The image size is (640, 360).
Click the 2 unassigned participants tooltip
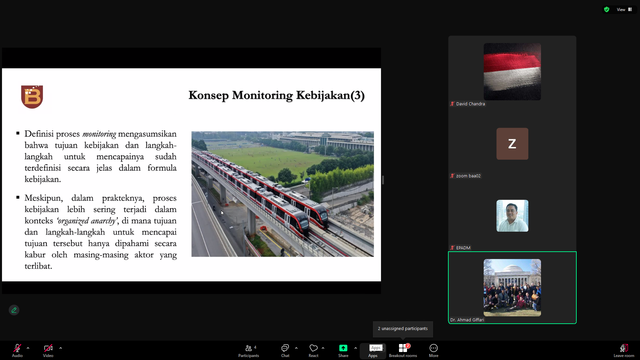pyautogui.click(x=403, y=329)
